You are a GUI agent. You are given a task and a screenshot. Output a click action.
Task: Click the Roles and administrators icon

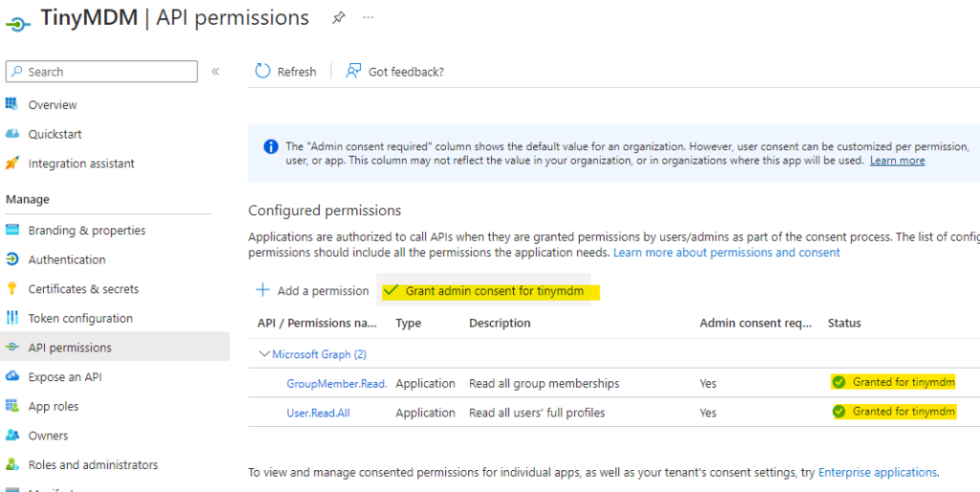pos(11,464)
